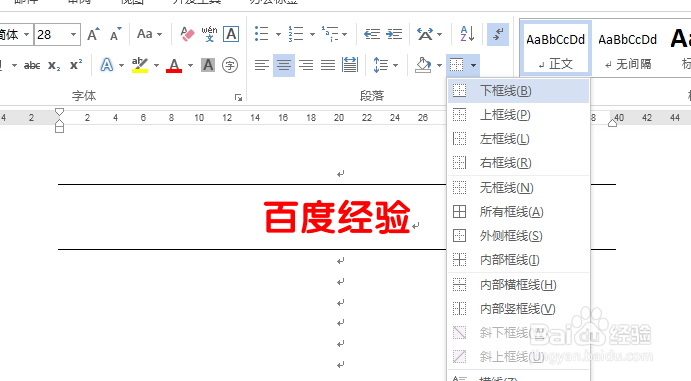691x381 pixels.
Task: Apply multilevel list formatting
Action: [330, 34]
